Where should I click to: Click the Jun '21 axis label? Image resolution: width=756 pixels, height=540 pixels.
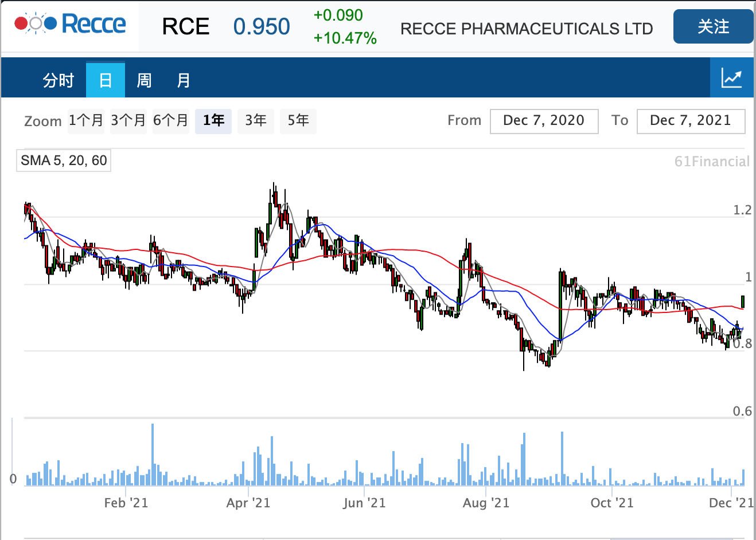coord(364,503)
